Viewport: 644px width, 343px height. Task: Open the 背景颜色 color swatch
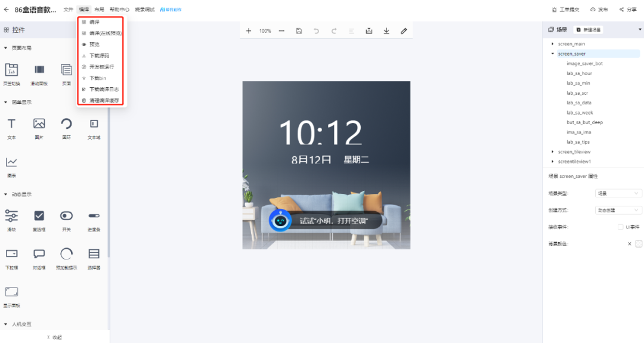pos(639,243)
